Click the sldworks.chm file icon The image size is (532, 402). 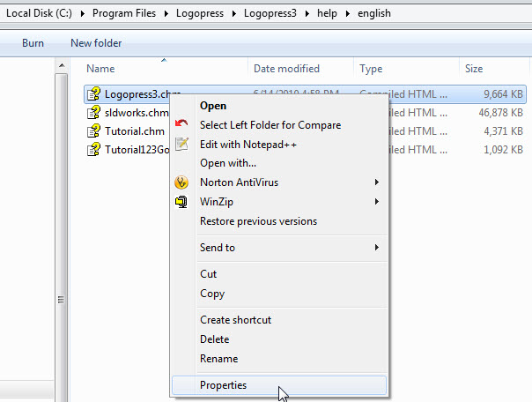93,112
